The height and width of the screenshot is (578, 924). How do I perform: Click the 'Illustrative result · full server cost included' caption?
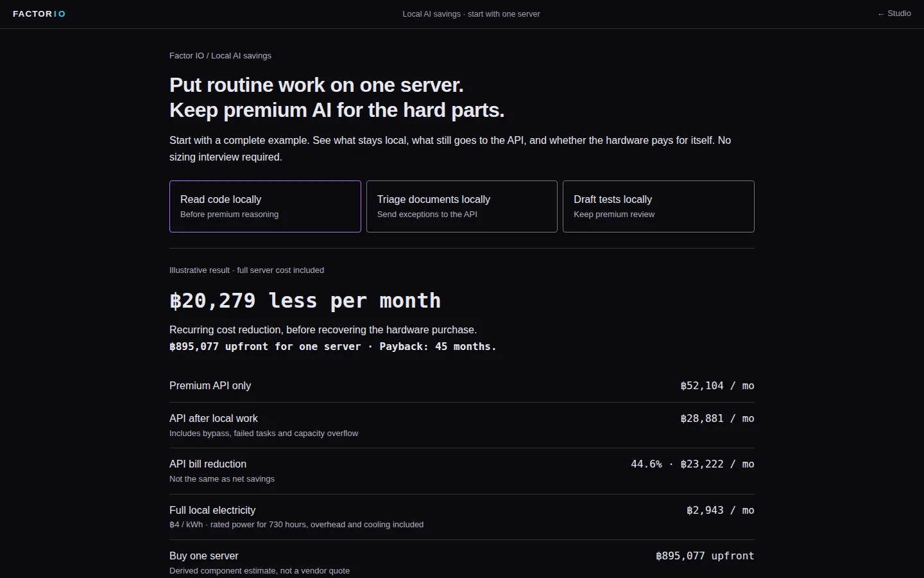(x=246, y=270)
